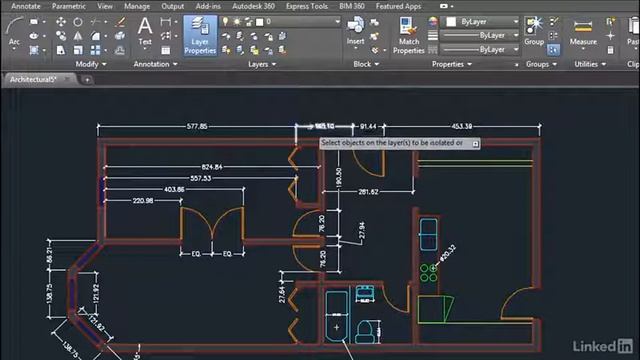Click the Create Block icon
The width and height of the screenshot is (640, 360).
pyautogui.click(x=374, y=22)
